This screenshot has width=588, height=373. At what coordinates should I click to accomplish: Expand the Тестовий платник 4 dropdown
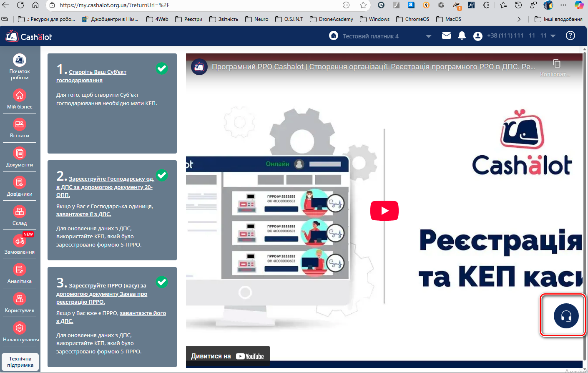(428, 36)
